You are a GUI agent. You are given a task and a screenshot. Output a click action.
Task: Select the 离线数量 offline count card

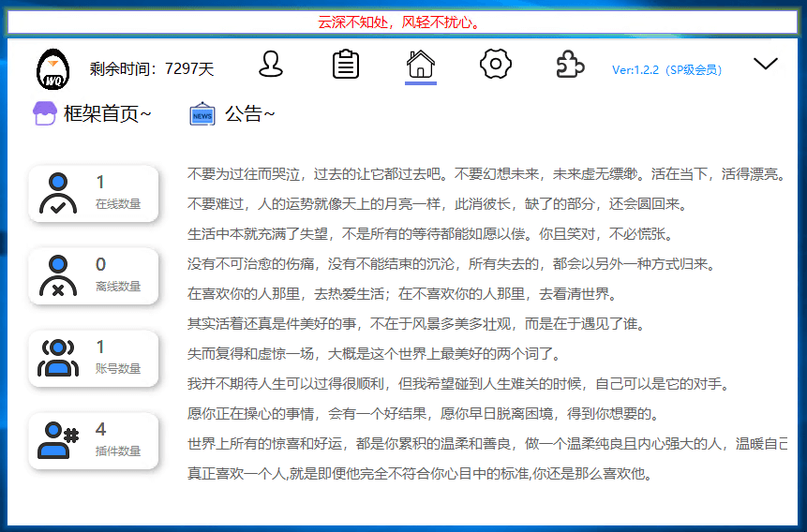[x=94, y=276]
